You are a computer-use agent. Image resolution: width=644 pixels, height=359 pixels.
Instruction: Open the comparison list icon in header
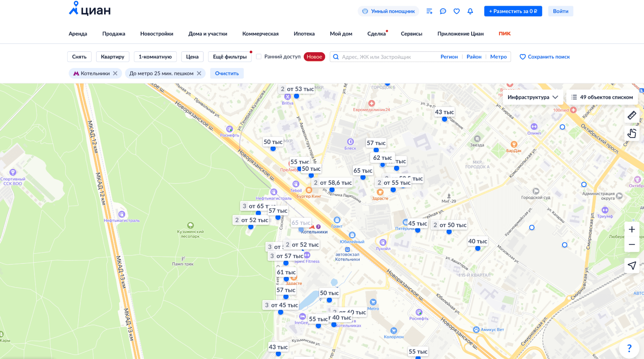pos(429,11)
